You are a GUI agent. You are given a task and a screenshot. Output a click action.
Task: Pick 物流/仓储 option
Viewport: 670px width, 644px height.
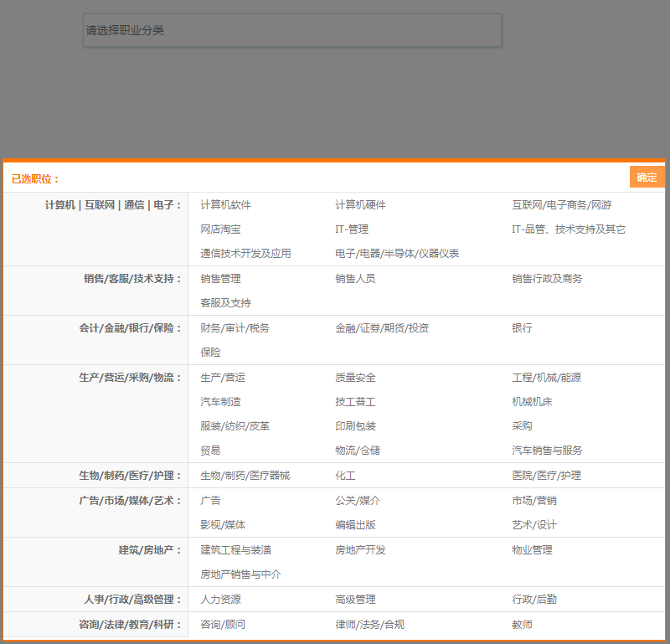pos(358,451)
